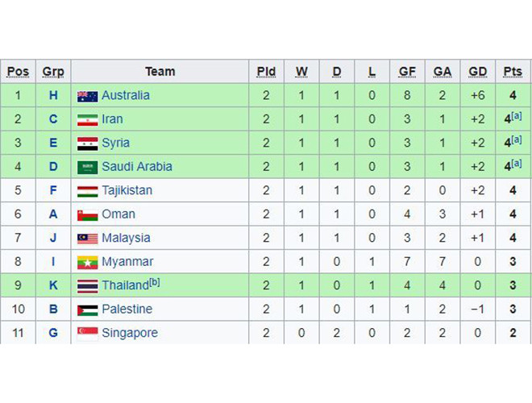Click the Syria flag icon
532x403 pixels.
tap(87, 143)
